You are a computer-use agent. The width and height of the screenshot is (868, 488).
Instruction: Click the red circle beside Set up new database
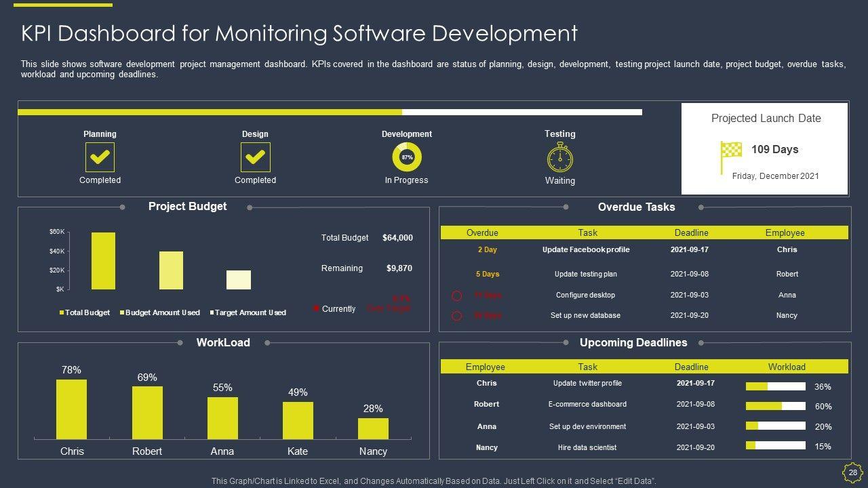click(x=457, y=316)
